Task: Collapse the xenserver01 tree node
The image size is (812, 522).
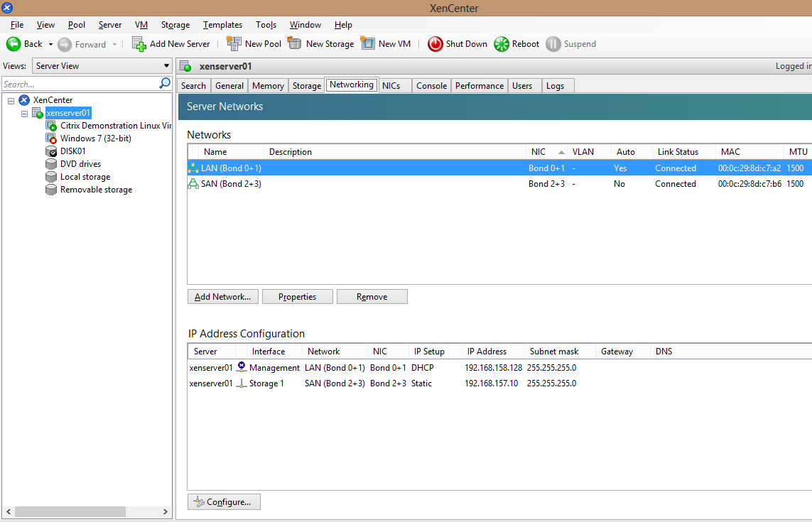Action: click(x=24, y=114)
